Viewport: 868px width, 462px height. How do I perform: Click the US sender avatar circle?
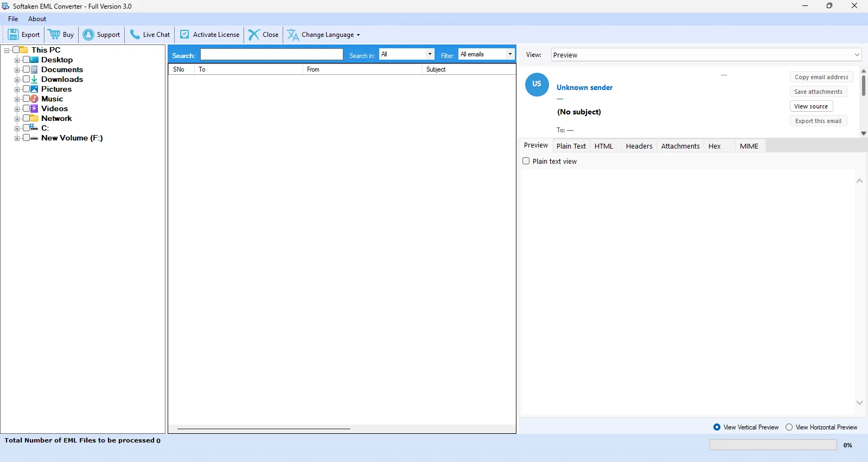pos(537,84)
